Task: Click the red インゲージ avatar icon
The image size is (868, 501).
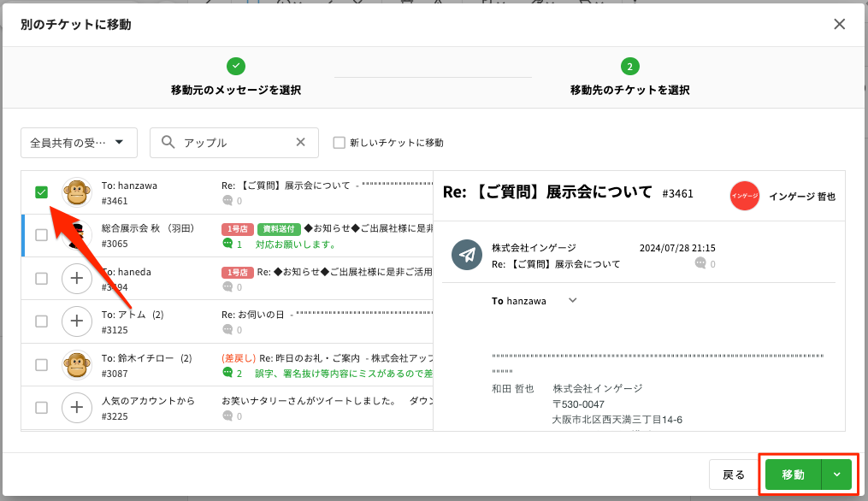Action: pos(744,196)
